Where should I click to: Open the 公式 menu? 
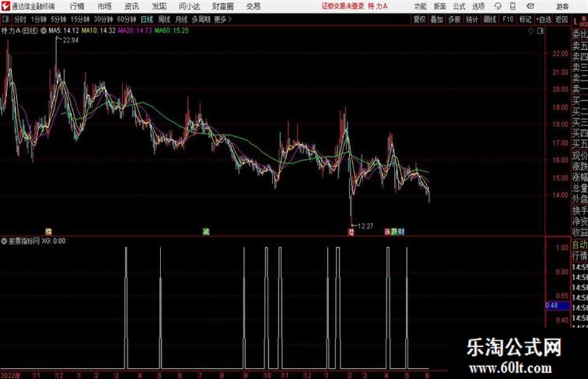point(459,6)
